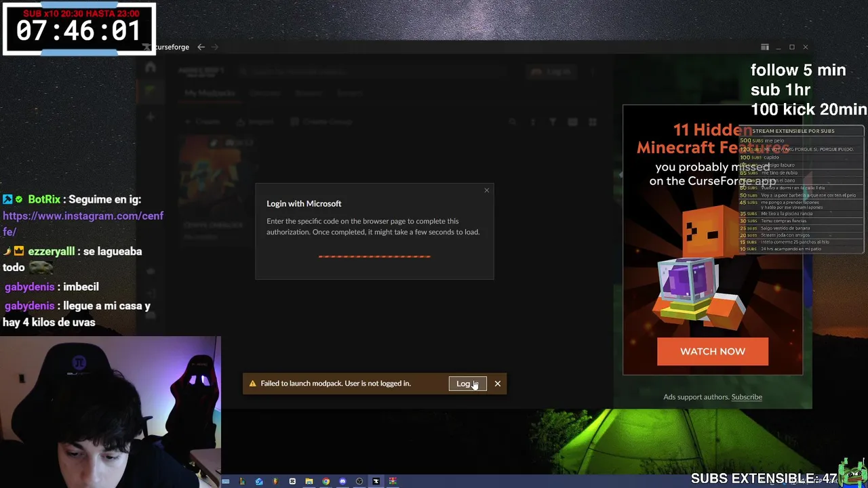
Task: Switch to the My Modpacks tab
Action: 210,93
